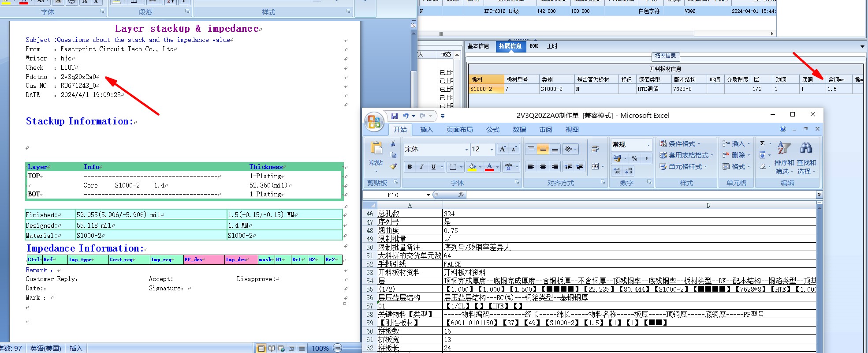The image size is (868, 353).
Task: Expand Excel 格式 cell format button
Action: (736, 166)
